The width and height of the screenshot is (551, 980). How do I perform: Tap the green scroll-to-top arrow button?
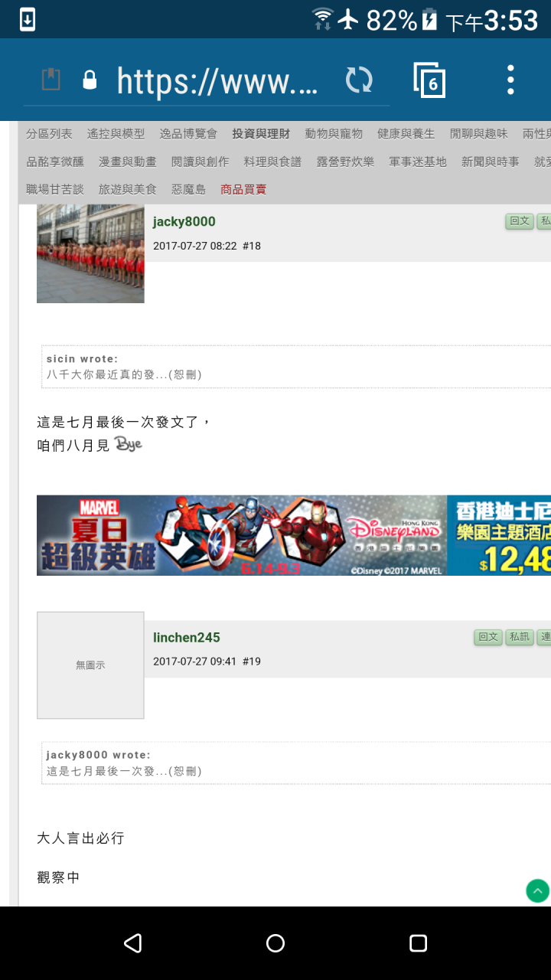537,890
